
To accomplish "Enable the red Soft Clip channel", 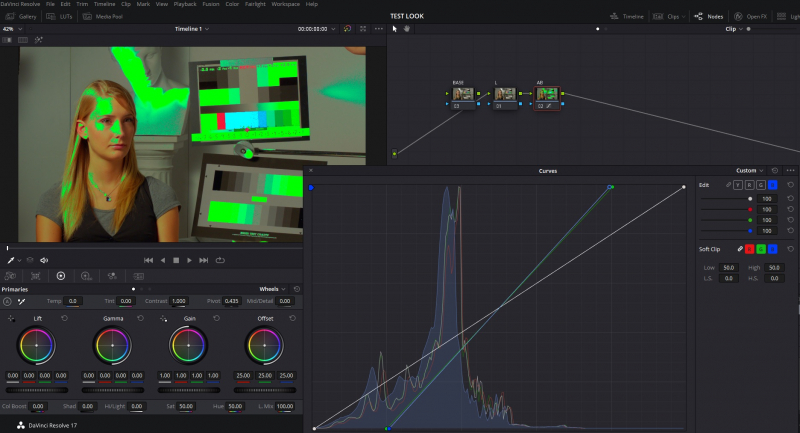I will click(751, 248).
